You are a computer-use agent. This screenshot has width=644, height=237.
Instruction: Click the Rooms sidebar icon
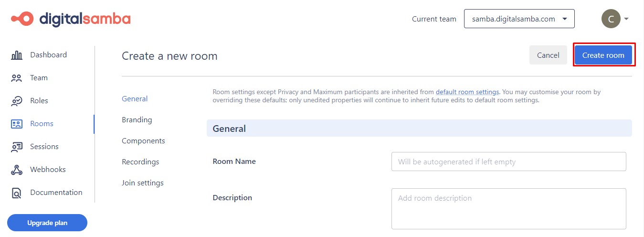point(17,124)
